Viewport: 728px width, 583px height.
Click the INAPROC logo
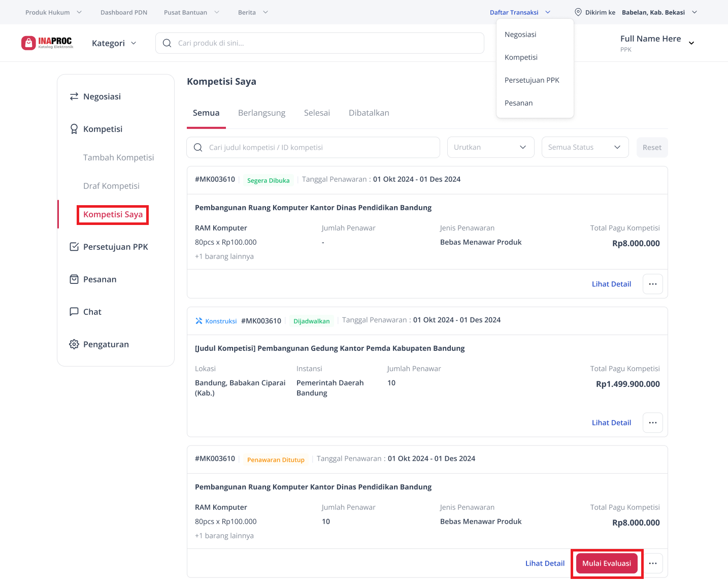tap(47, 43)
